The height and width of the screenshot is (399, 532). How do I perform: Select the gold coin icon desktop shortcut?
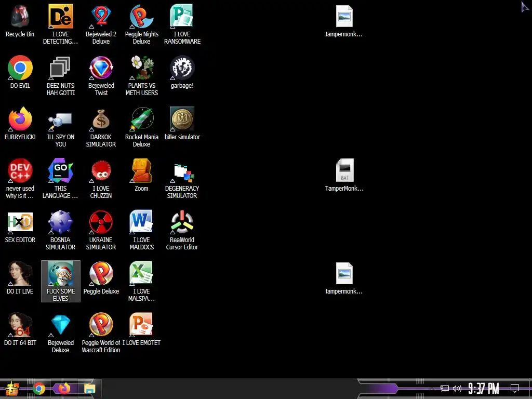click(182, 119)
